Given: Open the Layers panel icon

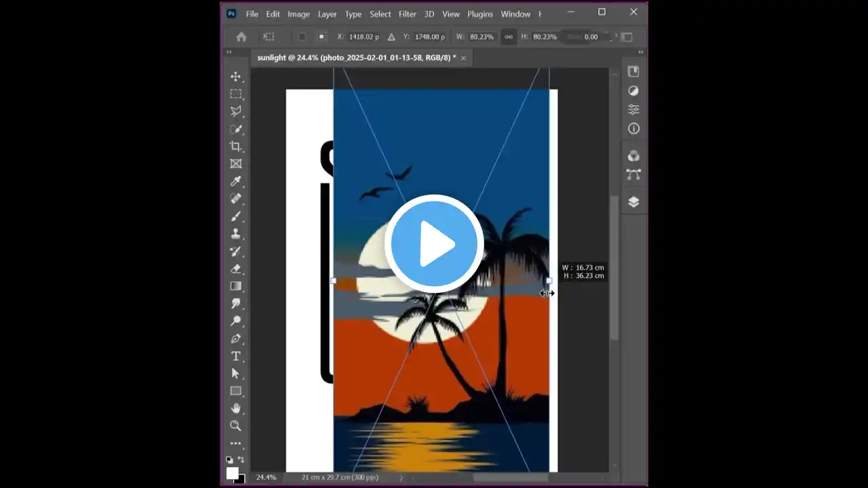Looking at the screenshot, I should 633,201.
